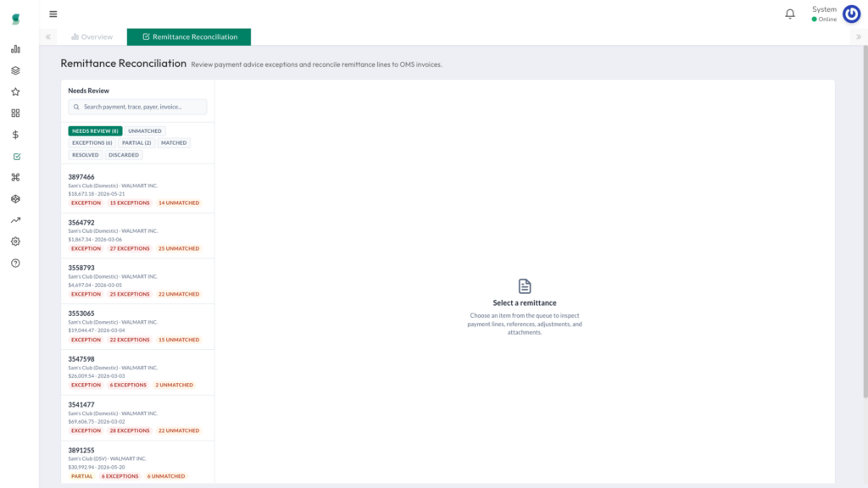Viewport: 868px width, 488px height.
Task: Click the 14 Unmatched badge
Action: tap(179, 203)
